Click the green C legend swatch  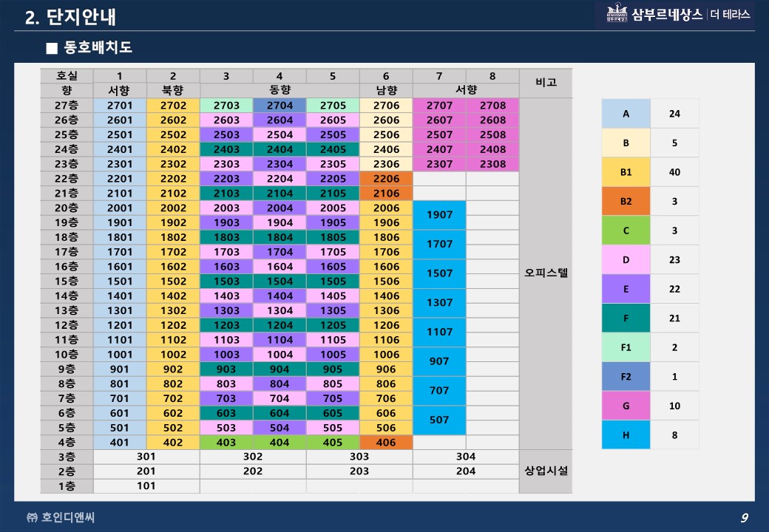click(626, 231)
